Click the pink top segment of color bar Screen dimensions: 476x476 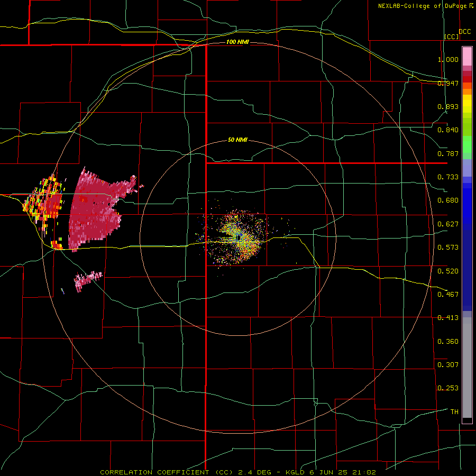tap(467, 57)
